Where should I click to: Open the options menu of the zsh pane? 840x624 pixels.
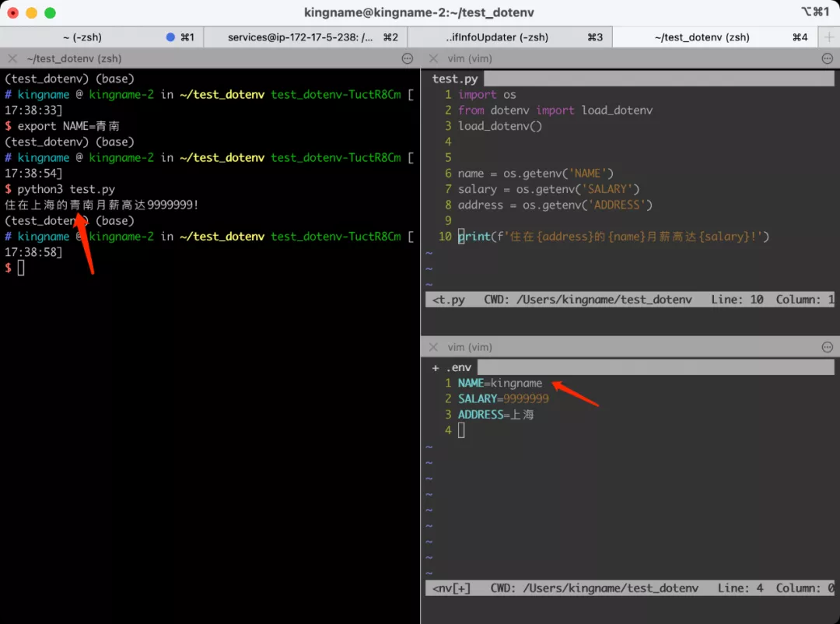tap(407, 58)
